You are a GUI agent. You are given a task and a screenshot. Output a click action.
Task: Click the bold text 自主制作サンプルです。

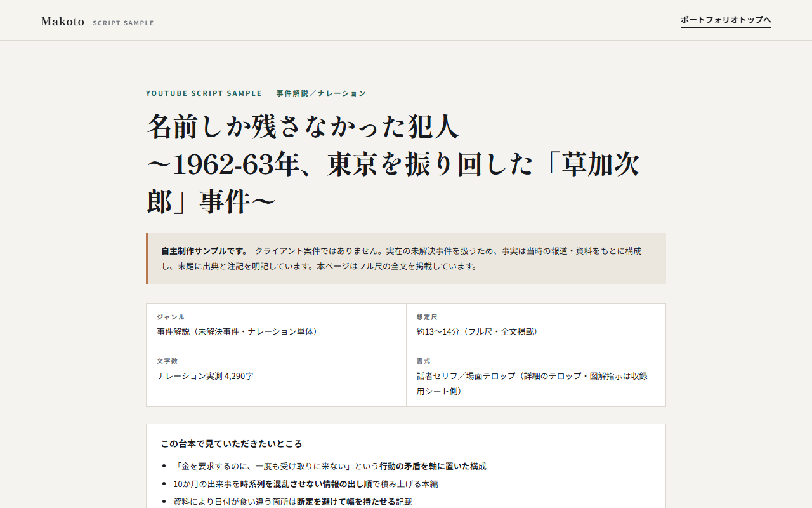(205, 251)
